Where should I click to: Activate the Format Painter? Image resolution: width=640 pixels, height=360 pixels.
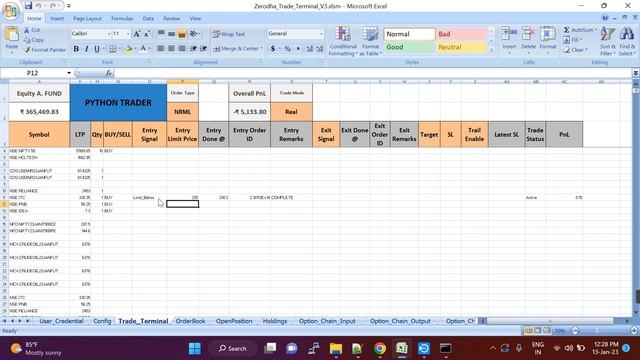click(x=44, y=50)
